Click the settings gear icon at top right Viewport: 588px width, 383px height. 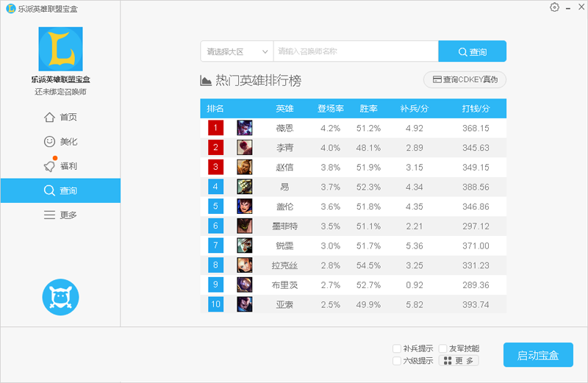coord(554,7)
